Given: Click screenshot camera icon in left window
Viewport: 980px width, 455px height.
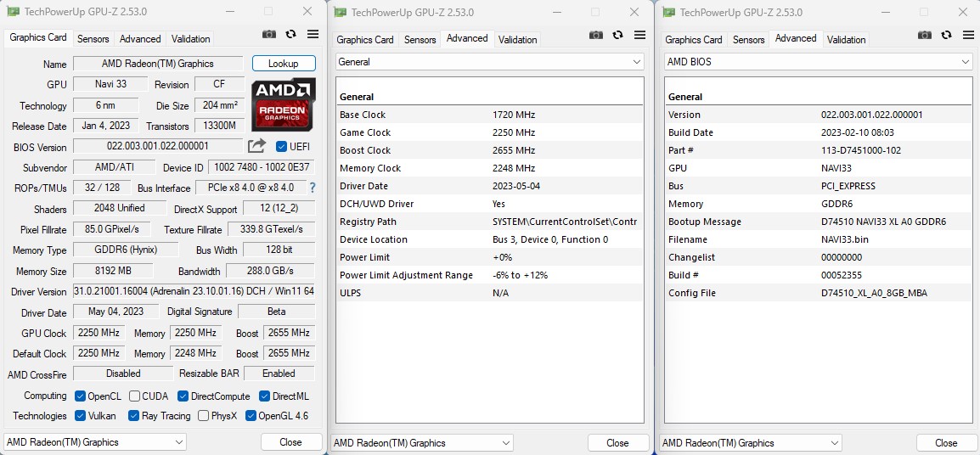Looking at the screenshot, I should coord(268,34).
